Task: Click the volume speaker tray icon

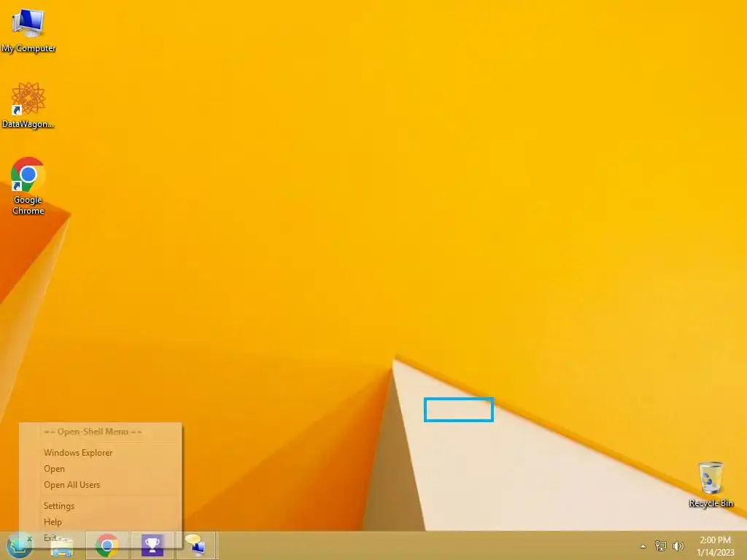Action: click(678, 545)
